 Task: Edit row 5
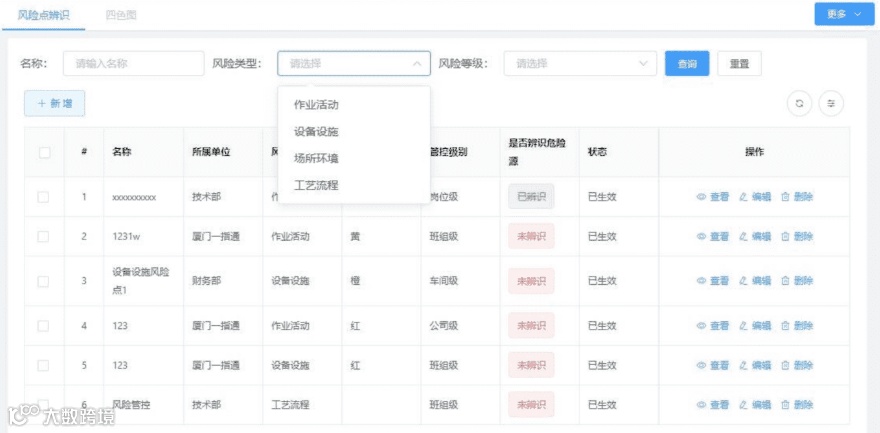755,365
